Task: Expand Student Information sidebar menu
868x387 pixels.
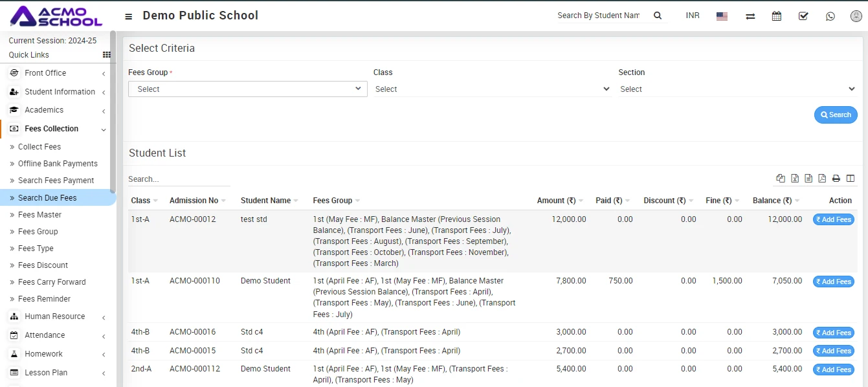Action: (60, 92)
